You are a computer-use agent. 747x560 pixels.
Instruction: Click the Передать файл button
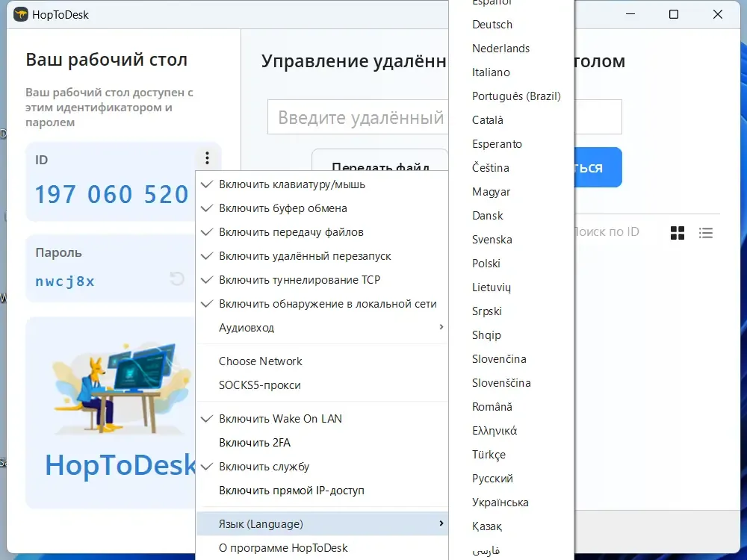coord(379,160)
